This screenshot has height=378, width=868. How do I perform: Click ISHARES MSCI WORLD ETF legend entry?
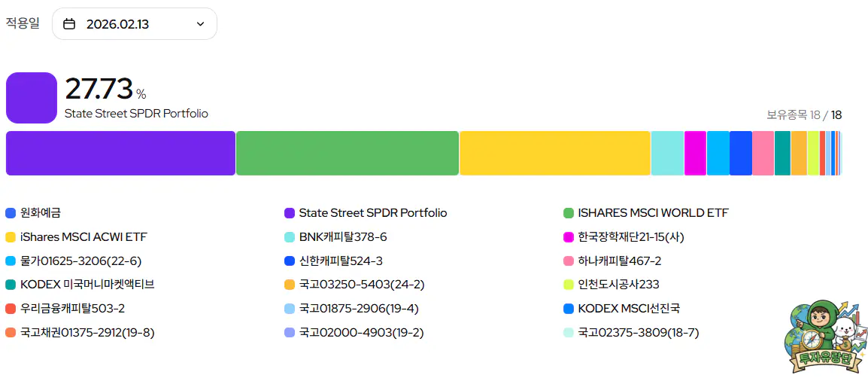point(652,213)
